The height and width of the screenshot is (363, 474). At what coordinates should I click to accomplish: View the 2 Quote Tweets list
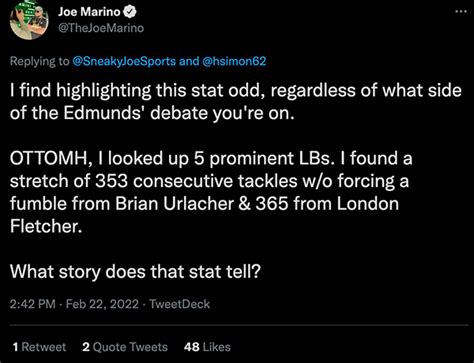pyautogui.click(x=125, y=347)
